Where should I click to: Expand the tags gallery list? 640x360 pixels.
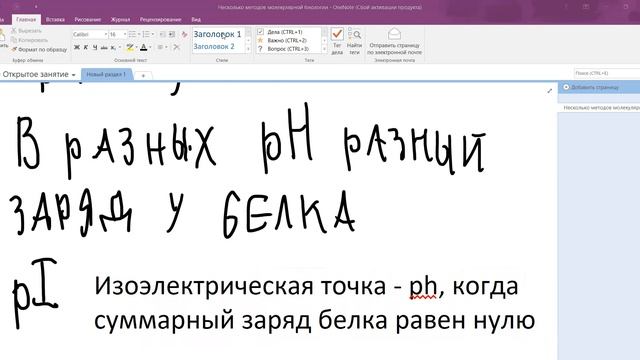pos(325,49)
